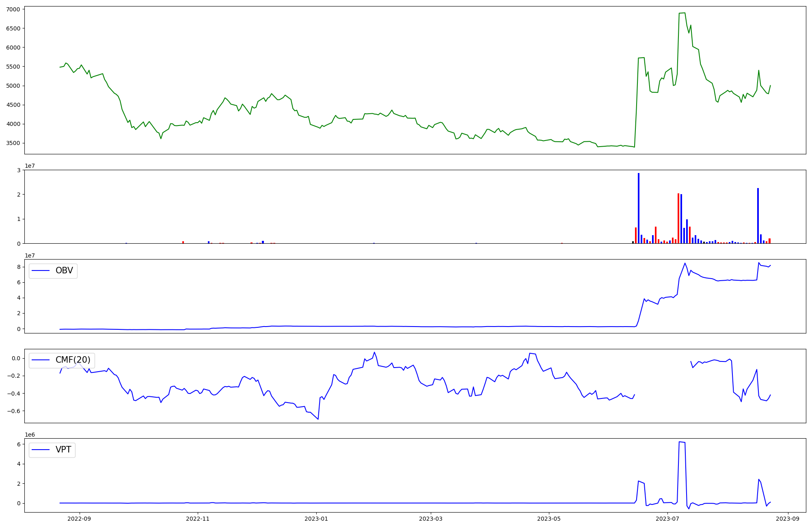This screenshot has height=528, width=812.
Task: Click the price line's highest peak
Action: 685,13
